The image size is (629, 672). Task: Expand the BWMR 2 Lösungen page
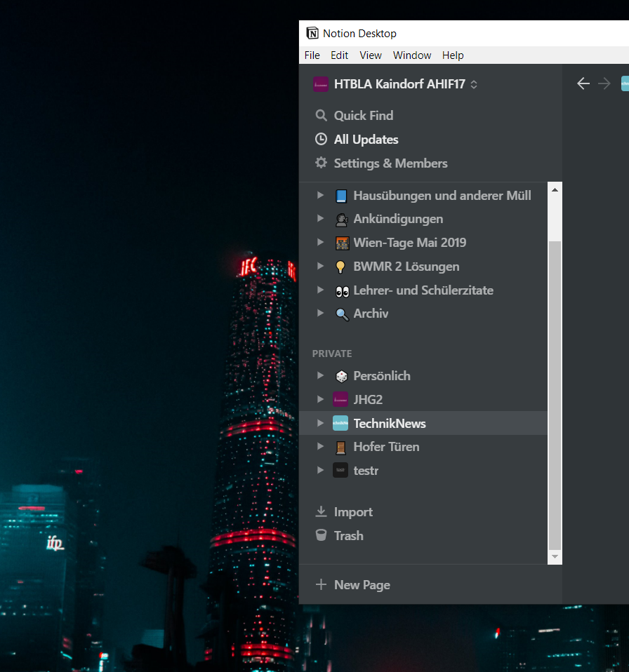pyautogui.click(x=320, y=266)
